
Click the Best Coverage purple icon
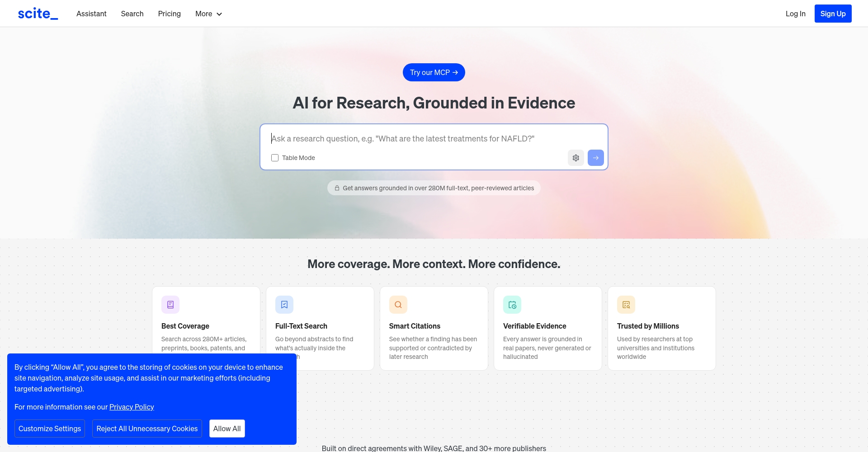click(x=170, y=305)
